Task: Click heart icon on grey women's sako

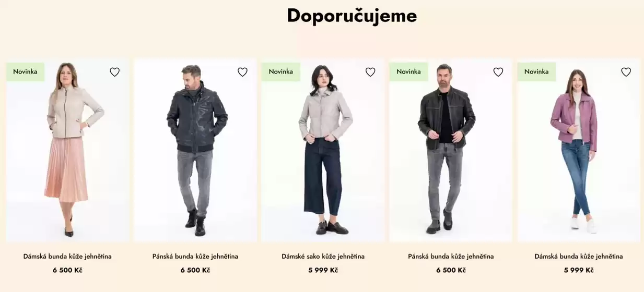Action: click(x=370, y=72)
